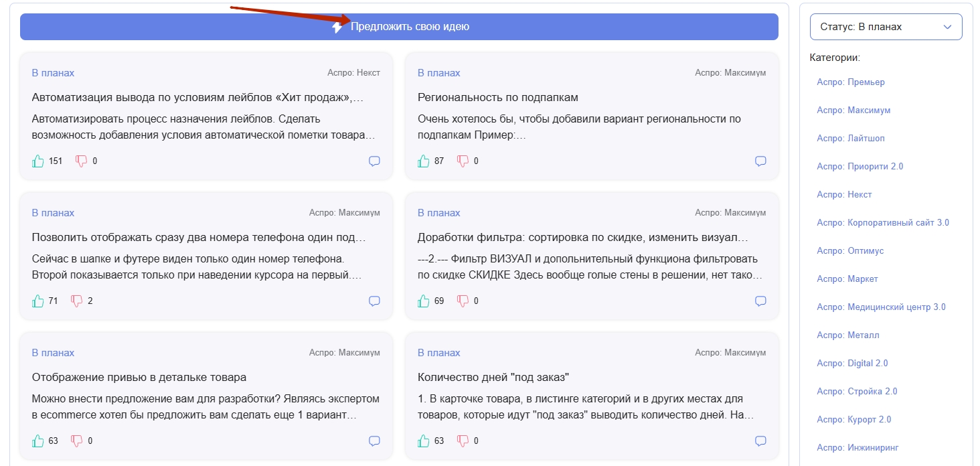Open comments on «Региональность по подпапкам»
This screenshot has height=466, width=980.
[x=760, y=161]
